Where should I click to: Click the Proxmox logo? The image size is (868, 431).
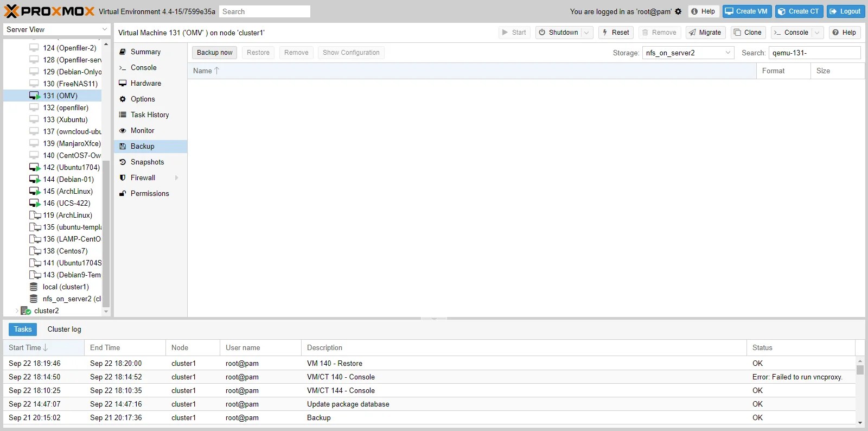(49, 11)
